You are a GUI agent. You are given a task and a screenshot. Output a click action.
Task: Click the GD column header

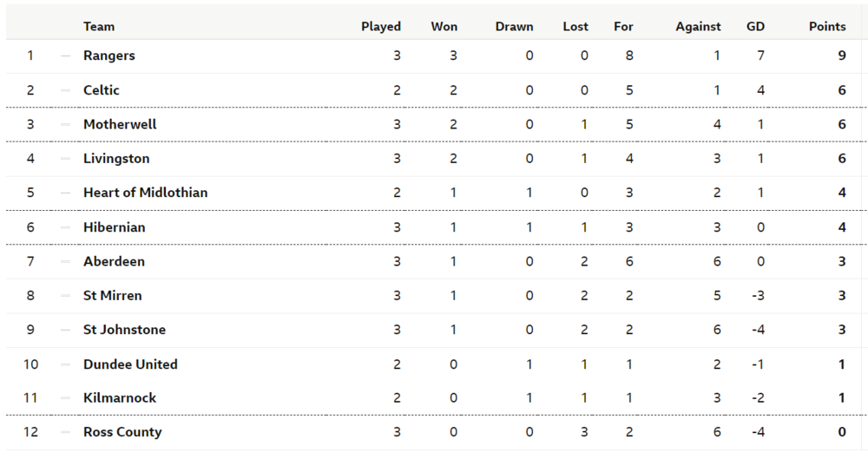click(755, 27)
